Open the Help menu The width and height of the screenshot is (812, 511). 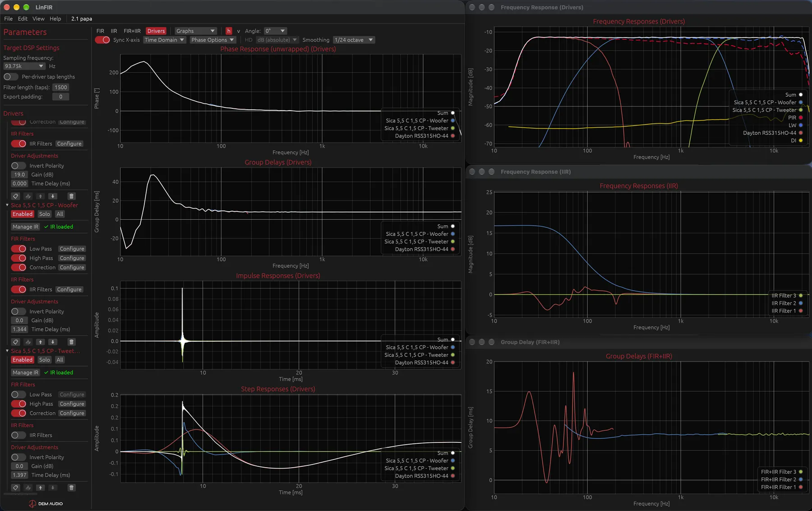(55, 19)
